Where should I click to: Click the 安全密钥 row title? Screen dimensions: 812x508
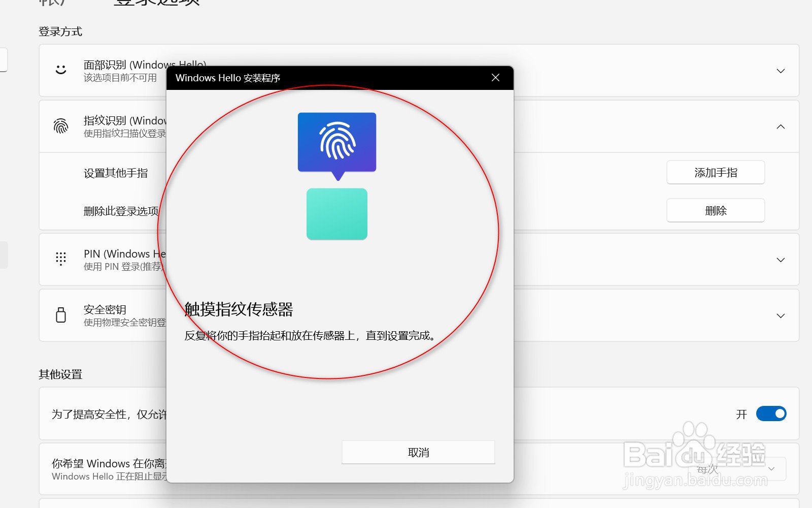click(105, 309)
